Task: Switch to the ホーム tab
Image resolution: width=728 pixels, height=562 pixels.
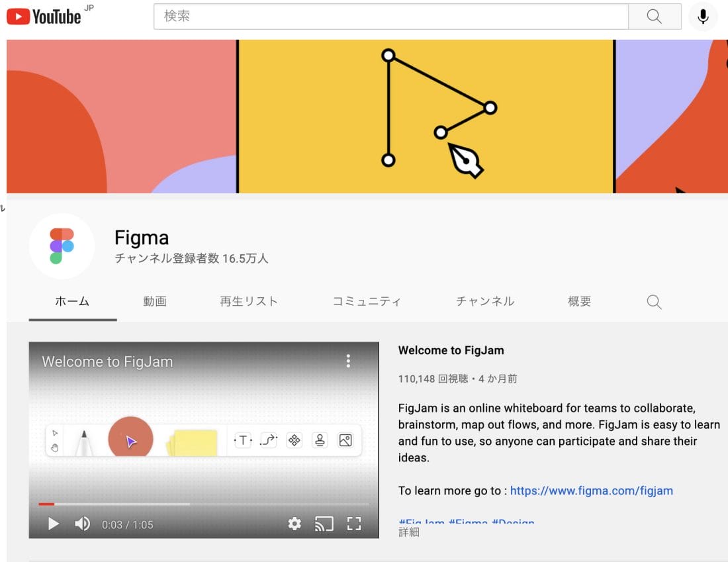Action: (72, 301)
